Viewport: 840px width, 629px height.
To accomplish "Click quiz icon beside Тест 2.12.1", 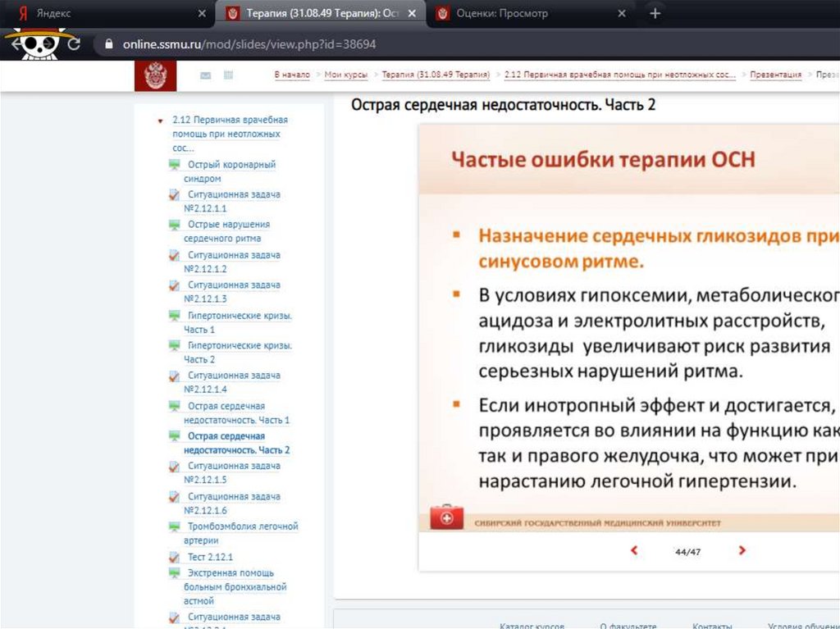I will [x=175, y=557].
